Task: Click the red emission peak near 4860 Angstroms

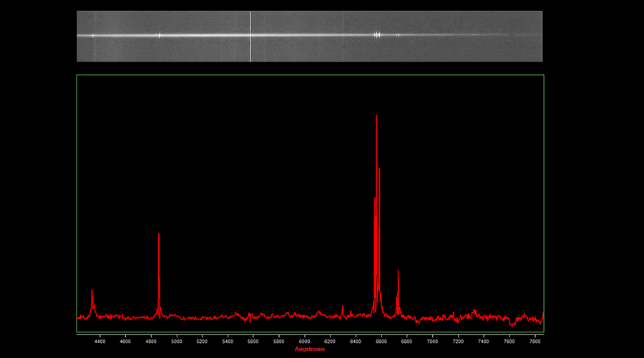Action: point(159,235)
